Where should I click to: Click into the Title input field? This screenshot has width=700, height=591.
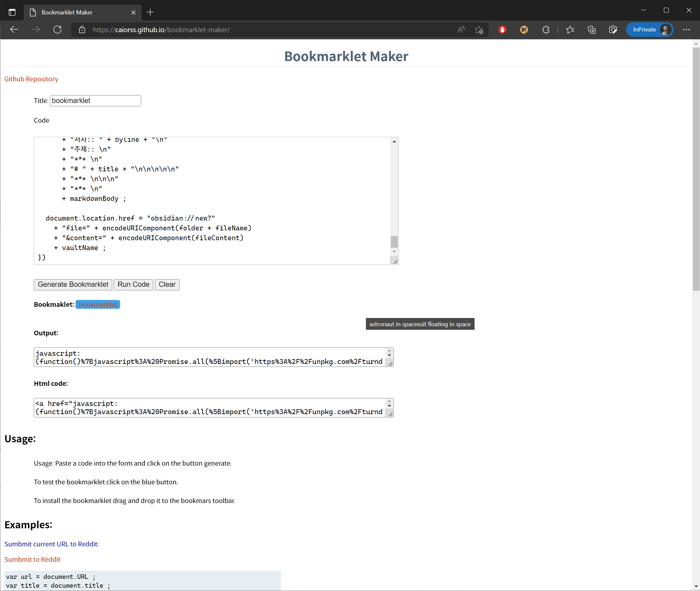[x=95, y=100]
